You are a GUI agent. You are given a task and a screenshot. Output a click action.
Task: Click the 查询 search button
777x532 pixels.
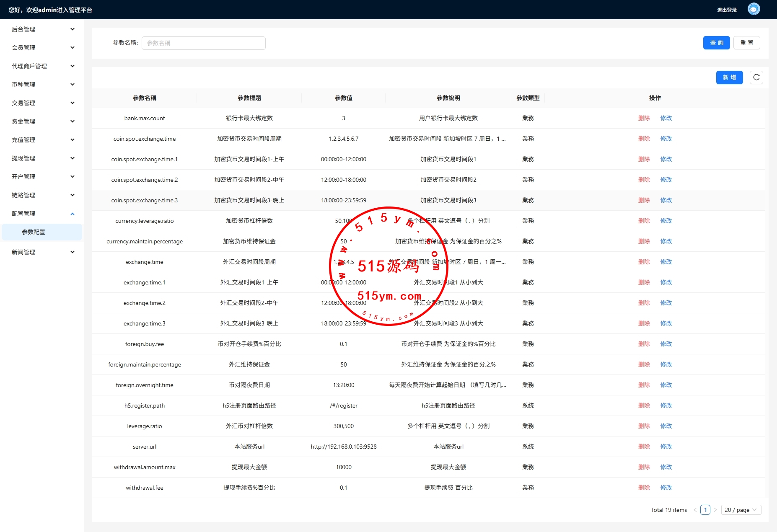click(716, 43)
